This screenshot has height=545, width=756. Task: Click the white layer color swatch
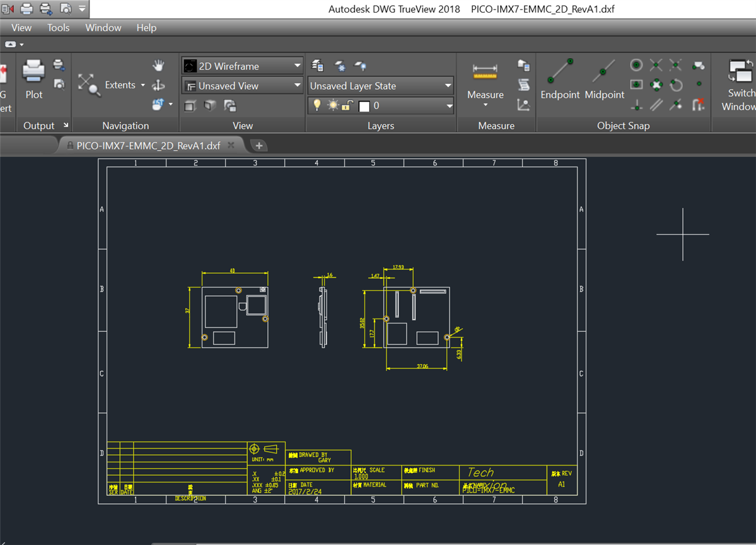pos(364,107)
